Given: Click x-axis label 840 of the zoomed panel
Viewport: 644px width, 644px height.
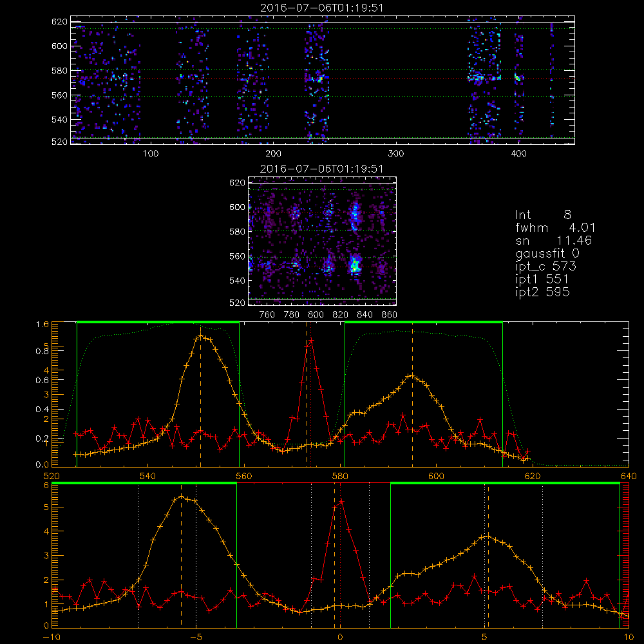Looking at the screenshot, I should point(365,315).
